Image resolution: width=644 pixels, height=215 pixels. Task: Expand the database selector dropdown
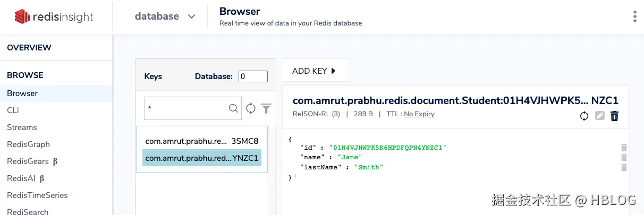pyautogui.click(x=191, y=16)
